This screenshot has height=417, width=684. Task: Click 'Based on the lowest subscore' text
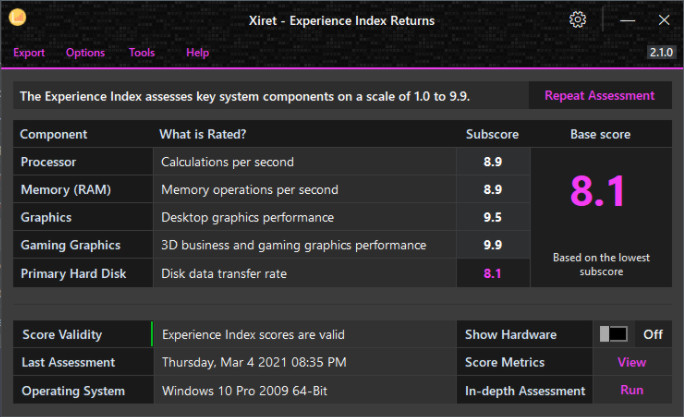[601, 264]
